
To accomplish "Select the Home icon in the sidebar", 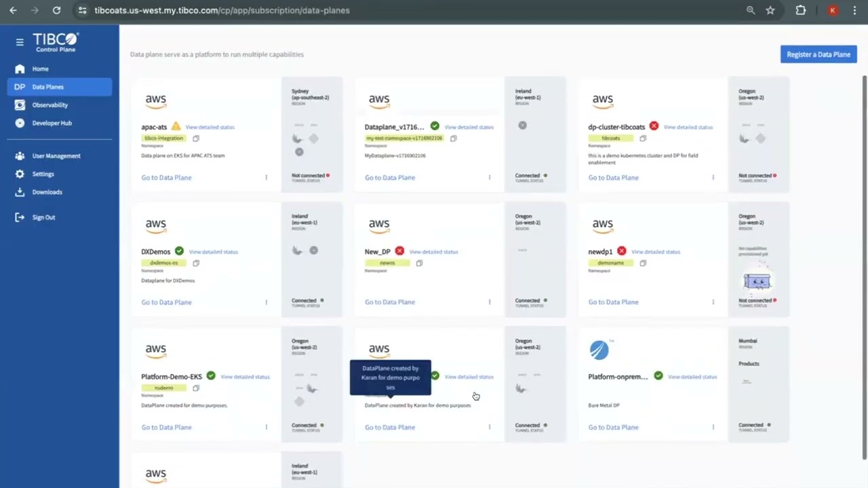I will point(20,68).
